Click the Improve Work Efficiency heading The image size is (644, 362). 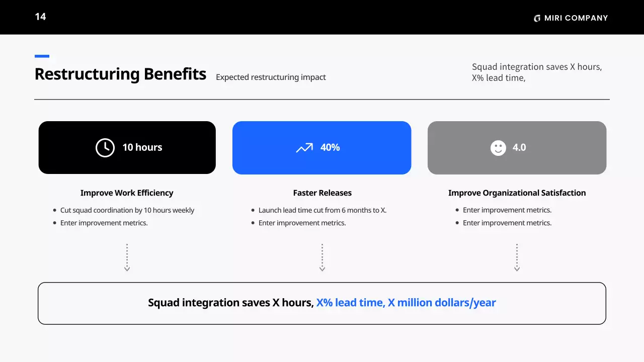127,193
